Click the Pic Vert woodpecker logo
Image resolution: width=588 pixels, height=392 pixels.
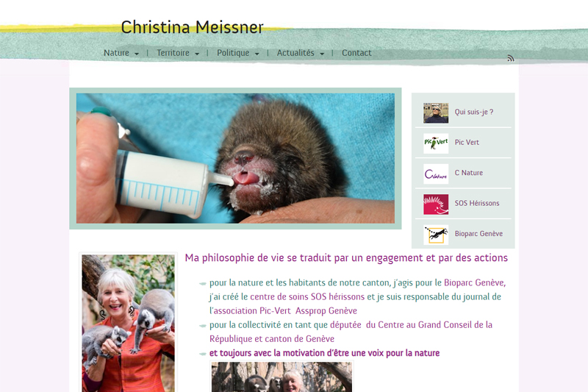pyautogui.click(x=436, y=143)
